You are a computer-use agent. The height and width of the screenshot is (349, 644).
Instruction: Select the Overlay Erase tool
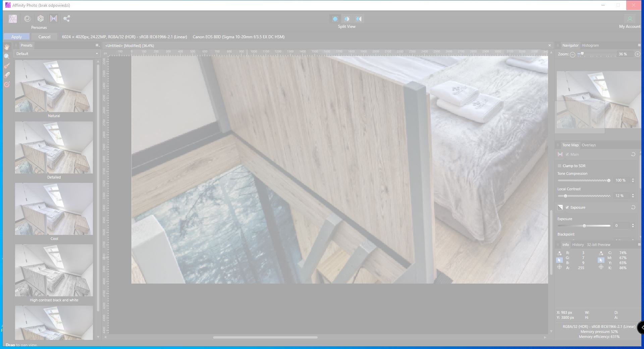[7, 75]
